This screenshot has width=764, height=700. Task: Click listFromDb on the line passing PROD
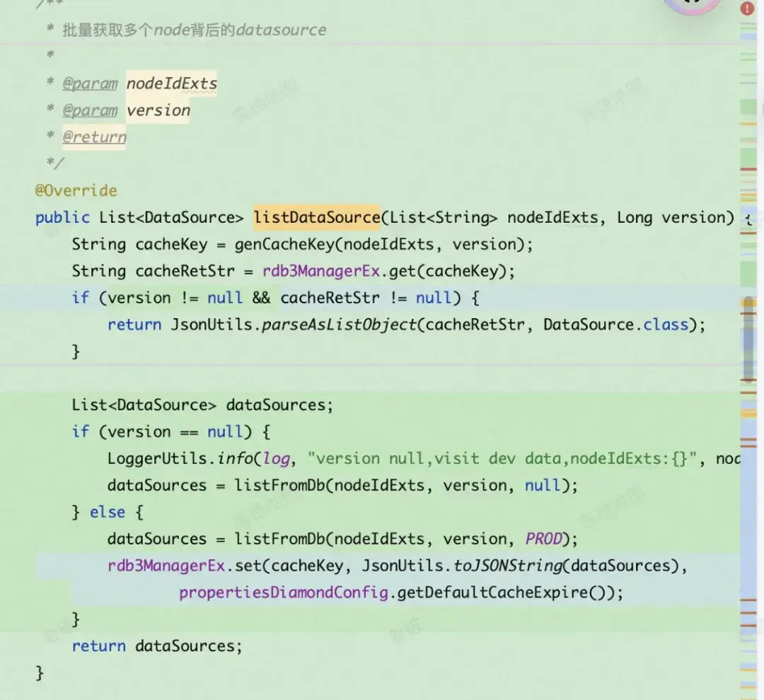279,539
